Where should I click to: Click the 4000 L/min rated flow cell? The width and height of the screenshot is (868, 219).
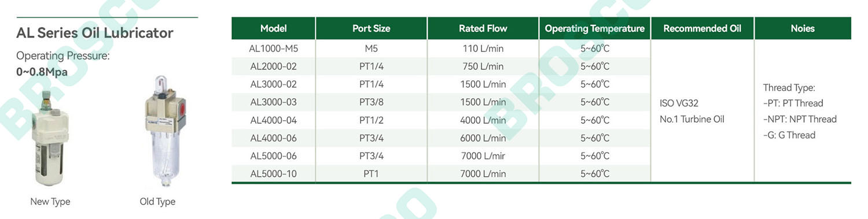point(483,120)
